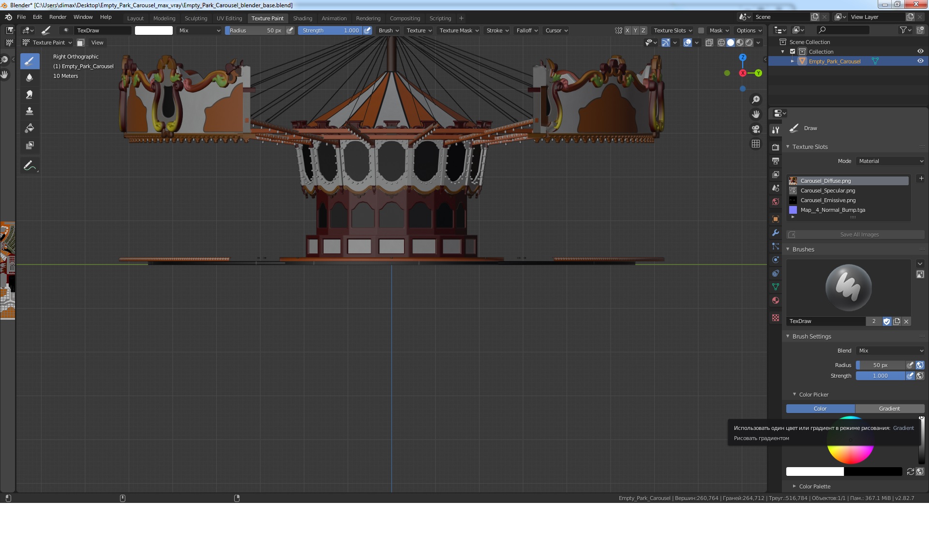This screenshot has width=929, height=560.
Task: Open the Object properties tab
Action: point(776,219)
